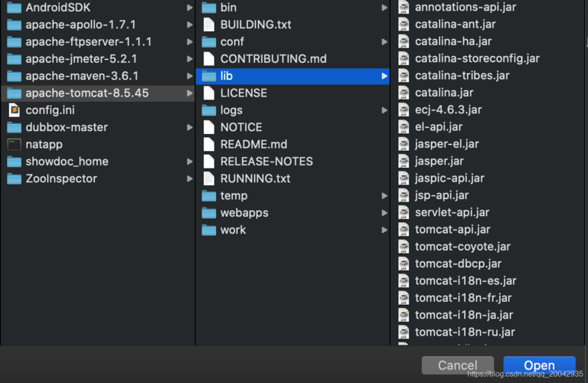Select tomcat-i18n-es.jar file name
This screenshot has height=383, width=588.
click(465, 281)
